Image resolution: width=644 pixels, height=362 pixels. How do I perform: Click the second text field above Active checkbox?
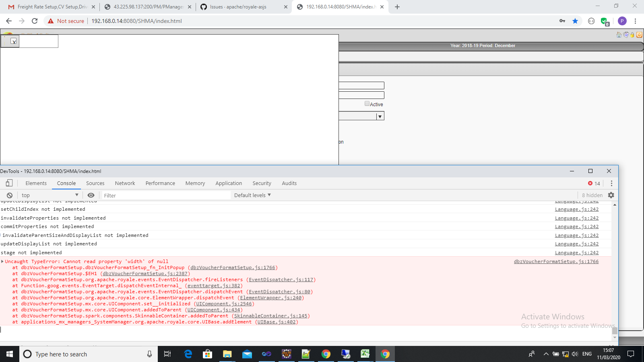pyautogui.click(x=361, y=95)
